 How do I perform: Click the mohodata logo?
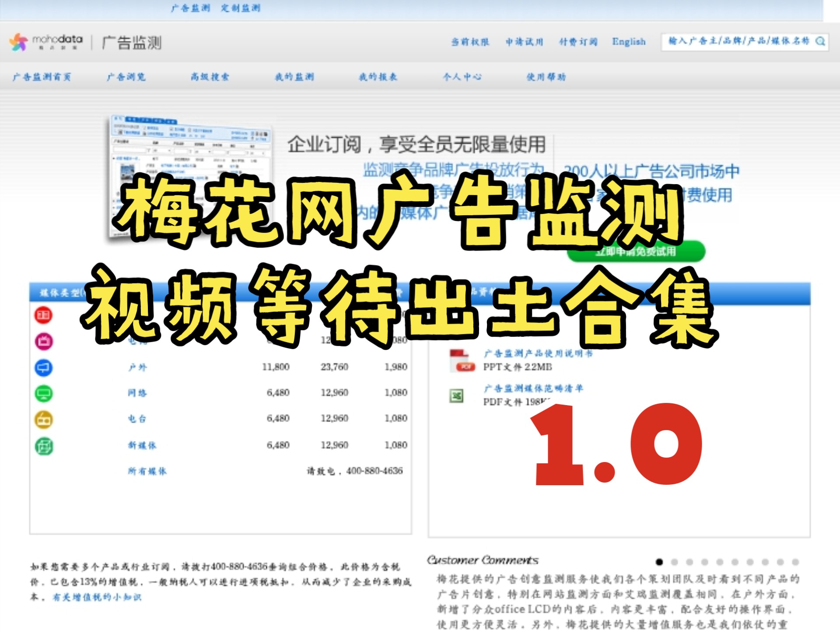[48, 41]
